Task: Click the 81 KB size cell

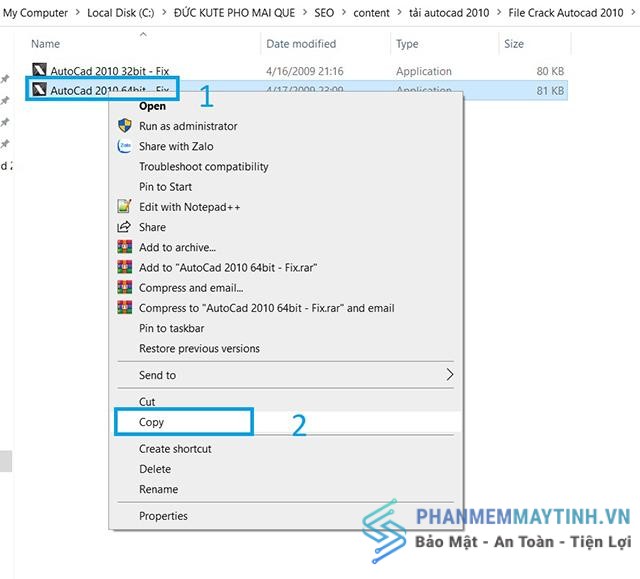Action: [x=550, y=91]
